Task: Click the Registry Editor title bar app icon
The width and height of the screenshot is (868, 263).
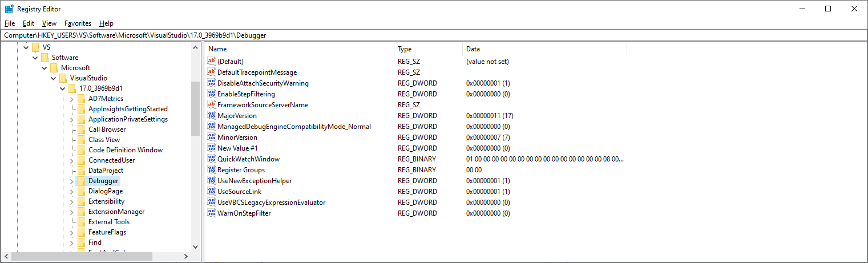Action: [x=9, y=9]
